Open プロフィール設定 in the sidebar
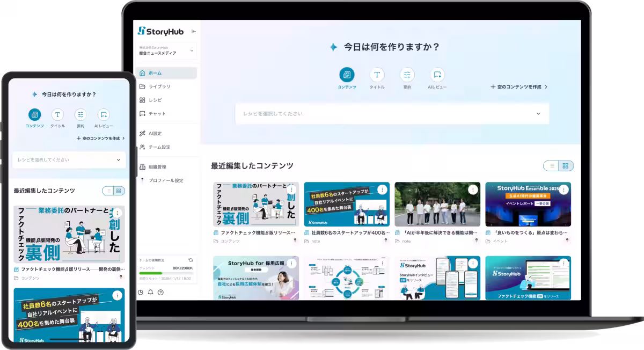Viewport: 644px width, 350px height. [167, 180]
